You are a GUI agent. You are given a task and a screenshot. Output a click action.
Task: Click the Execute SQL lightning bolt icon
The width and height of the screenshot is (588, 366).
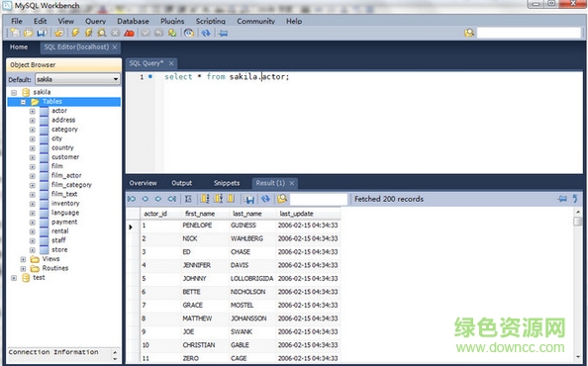[75, 33]
